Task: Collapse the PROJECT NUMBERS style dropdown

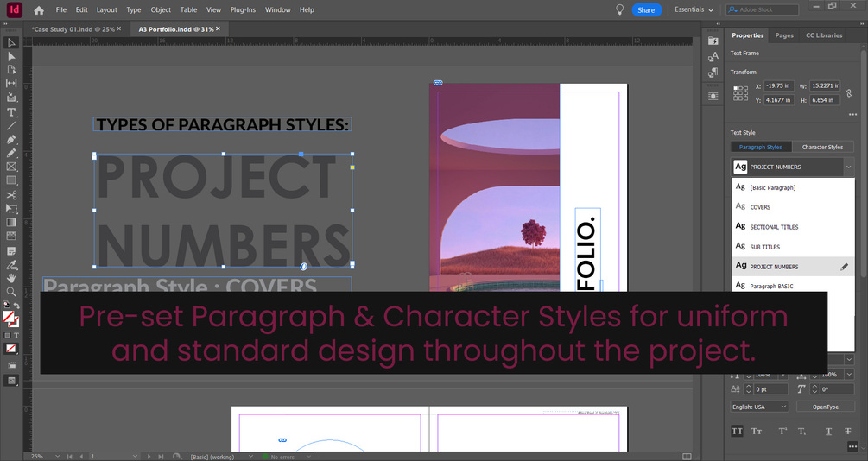Action: point(848,167)
